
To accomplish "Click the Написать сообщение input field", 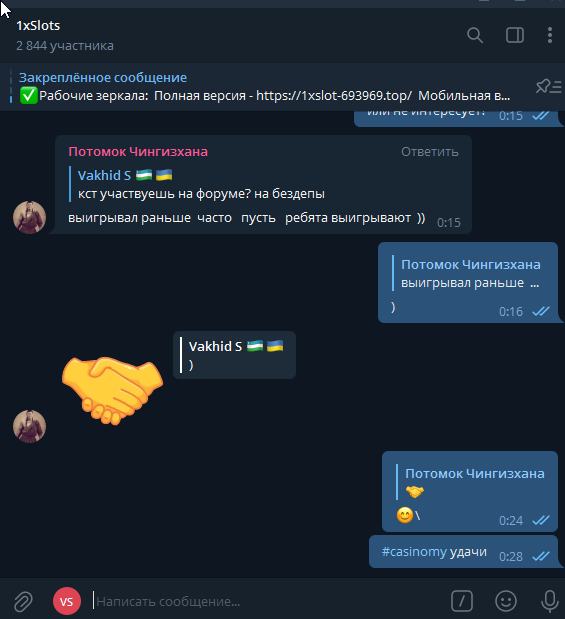I will [268, 601].
